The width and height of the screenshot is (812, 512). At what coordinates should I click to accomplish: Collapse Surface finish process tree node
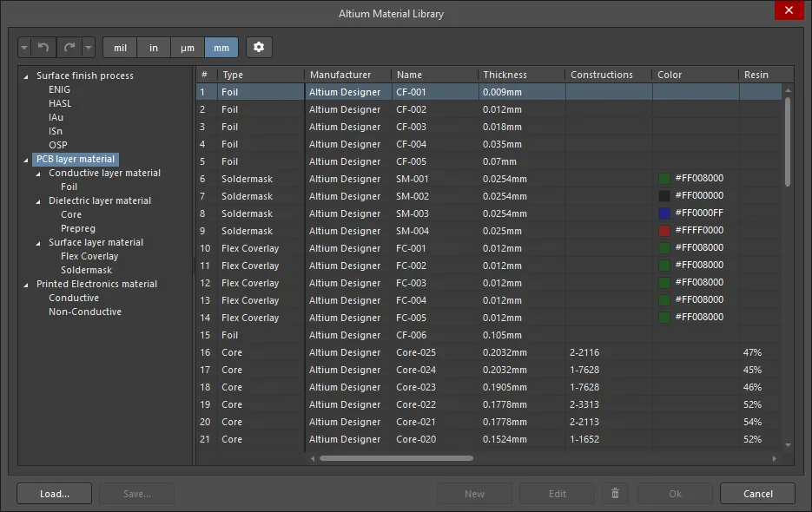pyautogui.click(x=26, y=76)
